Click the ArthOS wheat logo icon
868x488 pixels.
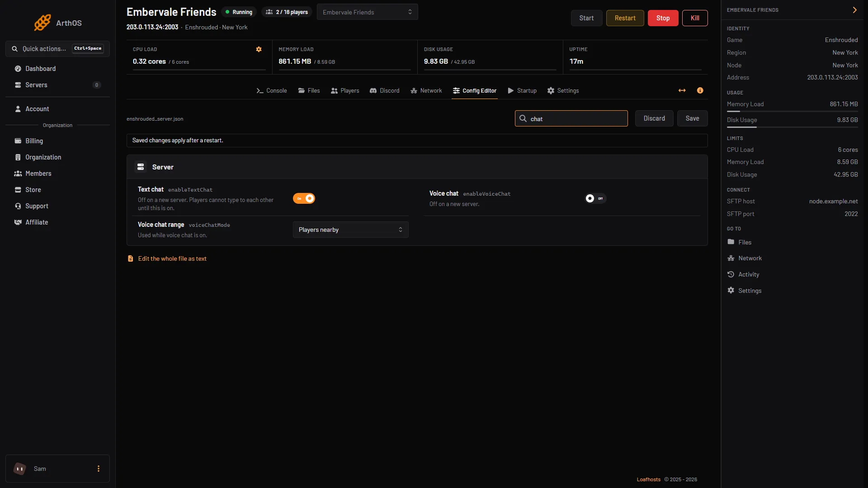(42, 23)
